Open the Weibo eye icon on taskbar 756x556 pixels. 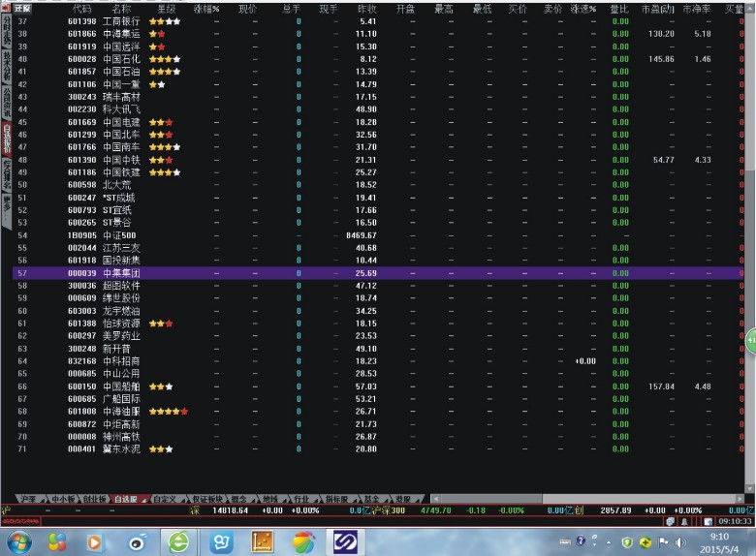point(138,543)
